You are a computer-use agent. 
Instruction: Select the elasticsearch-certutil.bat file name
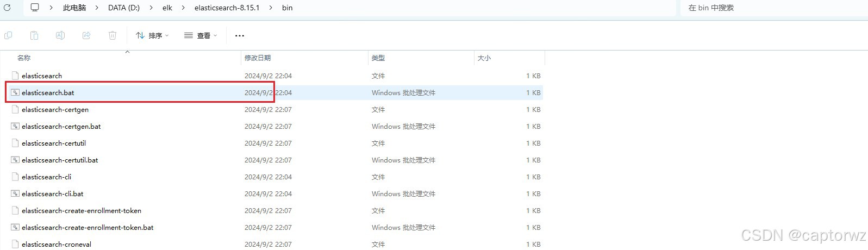tap(60, 160)
